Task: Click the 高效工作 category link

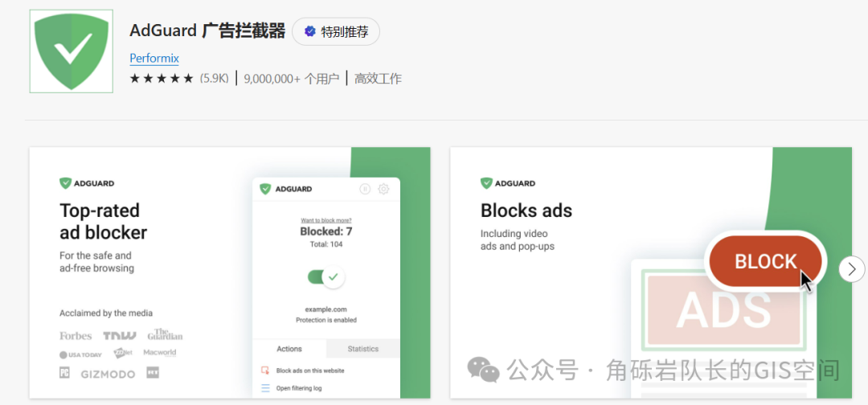Action: pyautogui.click(x=378, y=79)
